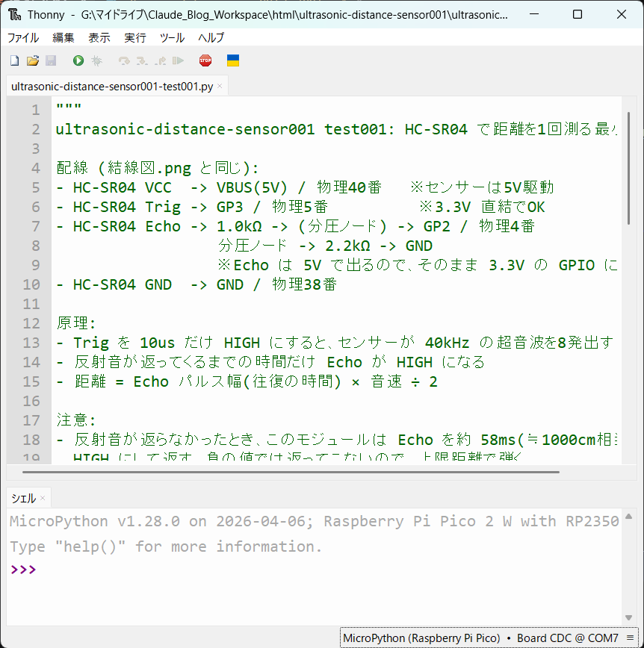
Task: Click the Resume execution icon
Action: (x=179, y=60)
